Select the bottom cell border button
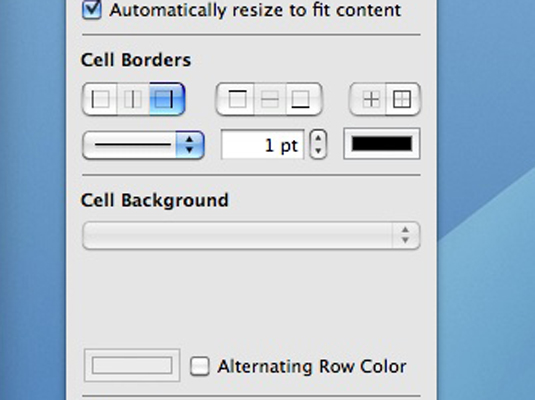Viewport: 535px width, 400px height. coord(304,99)
